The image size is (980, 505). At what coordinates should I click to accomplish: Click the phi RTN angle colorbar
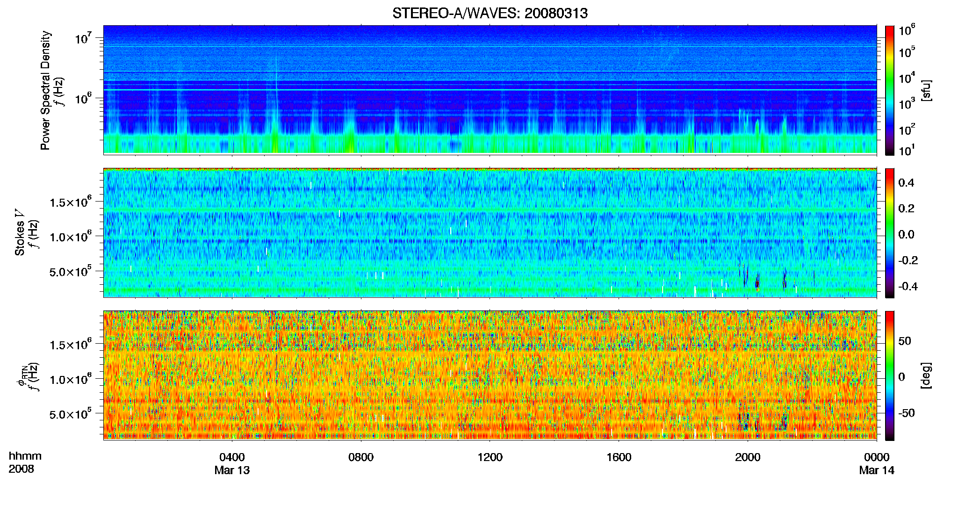coord(890,375)
